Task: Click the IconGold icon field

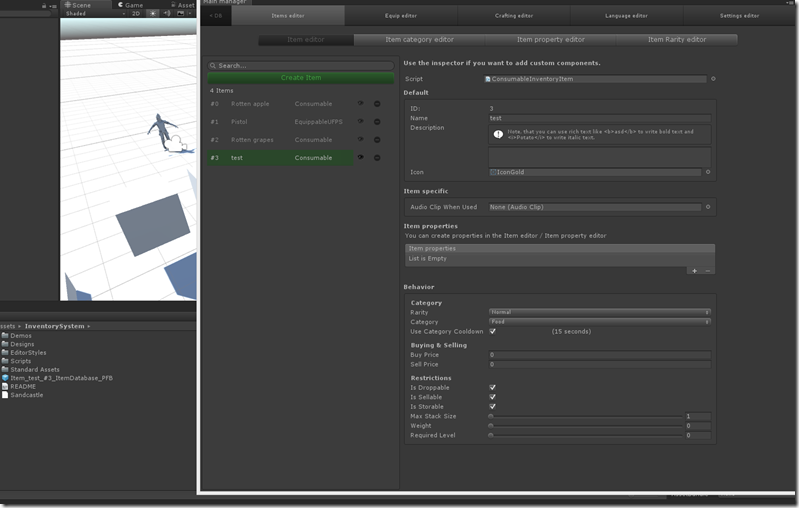Action: point(595,172)
